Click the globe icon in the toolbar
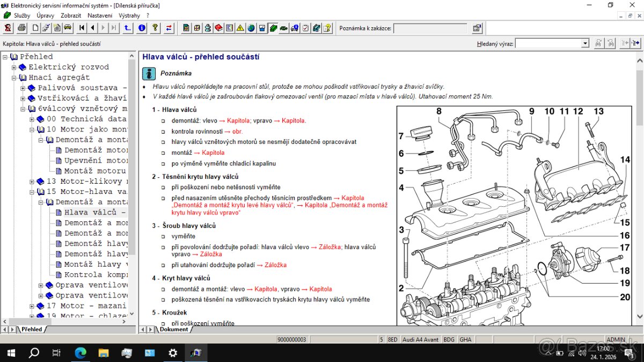The width and height of the screenshot is (644, 362). [x=251, y=28]
